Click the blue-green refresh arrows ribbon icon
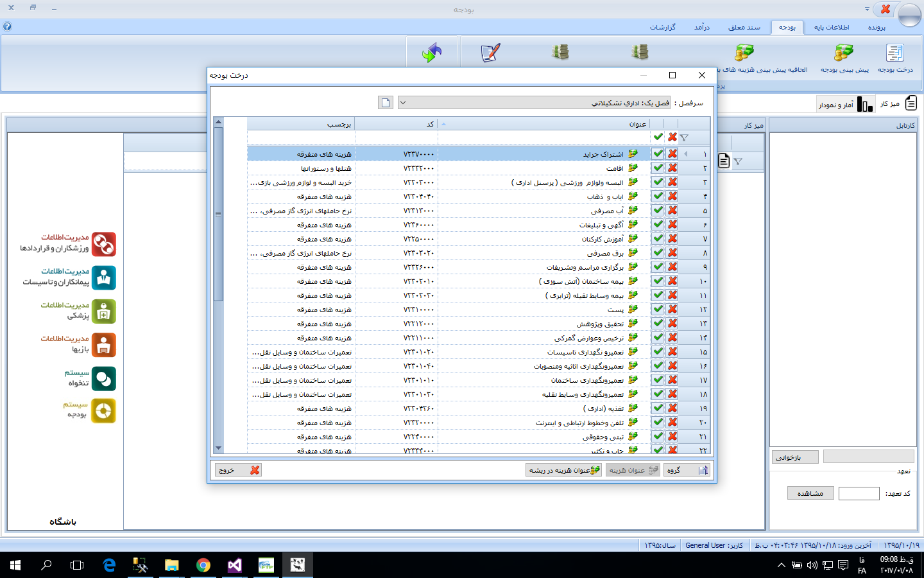This screenshot has width=924, height=578. pos(432,53)
